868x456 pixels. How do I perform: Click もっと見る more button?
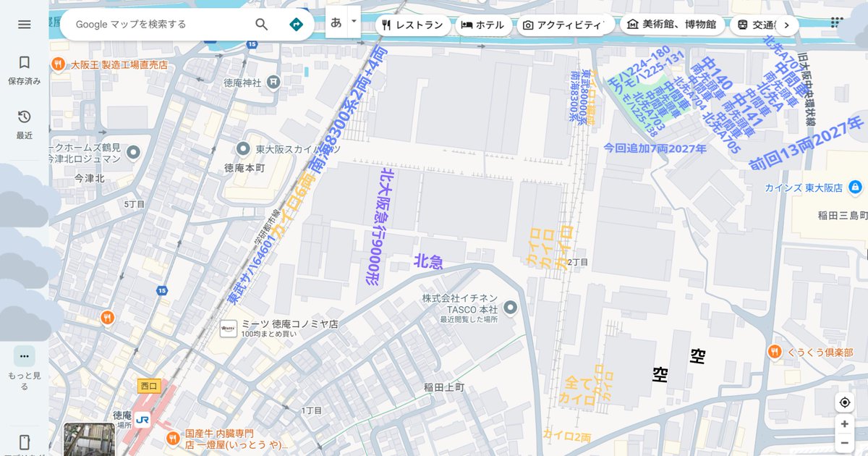(25, 368)
